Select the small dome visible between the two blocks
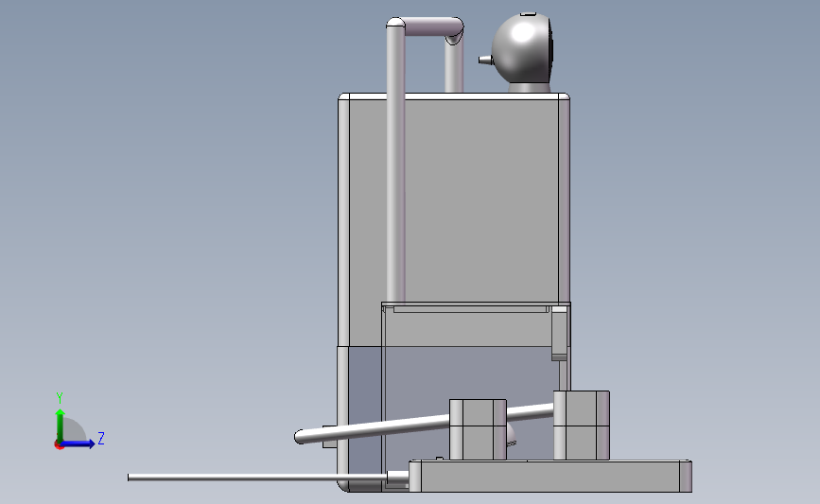This screenshot has height=504, width=820. coord(511,436)
